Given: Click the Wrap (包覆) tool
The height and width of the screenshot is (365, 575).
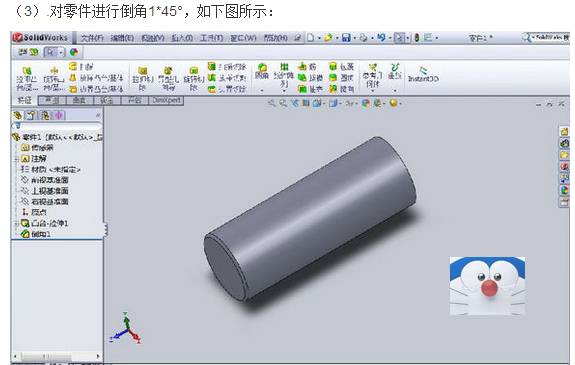Looking at the screenshot, I should coord(341,66).
